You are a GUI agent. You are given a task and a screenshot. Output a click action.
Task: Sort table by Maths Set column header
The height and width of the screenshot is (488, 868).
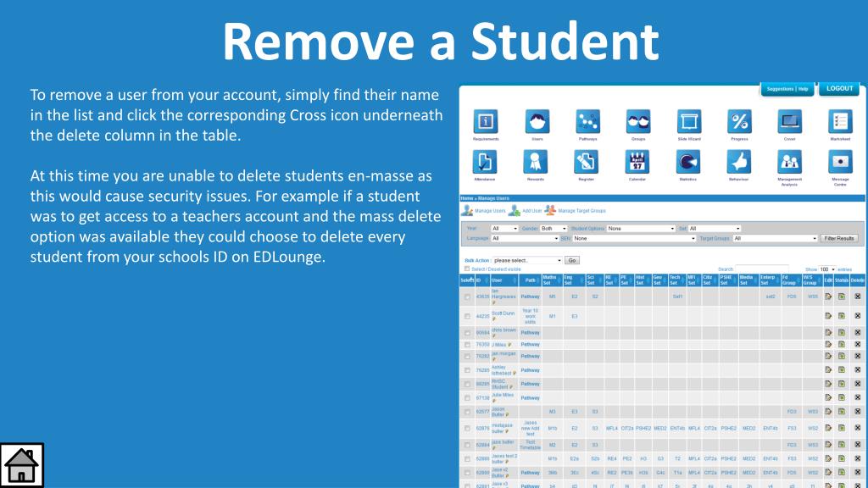(x=551, y=280)
